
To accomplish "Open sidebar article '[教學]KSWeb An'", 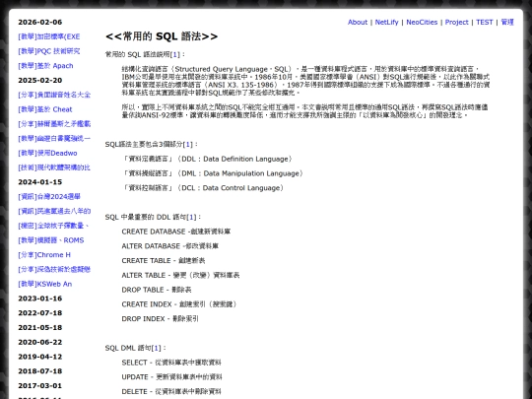I will pos(44,285).
